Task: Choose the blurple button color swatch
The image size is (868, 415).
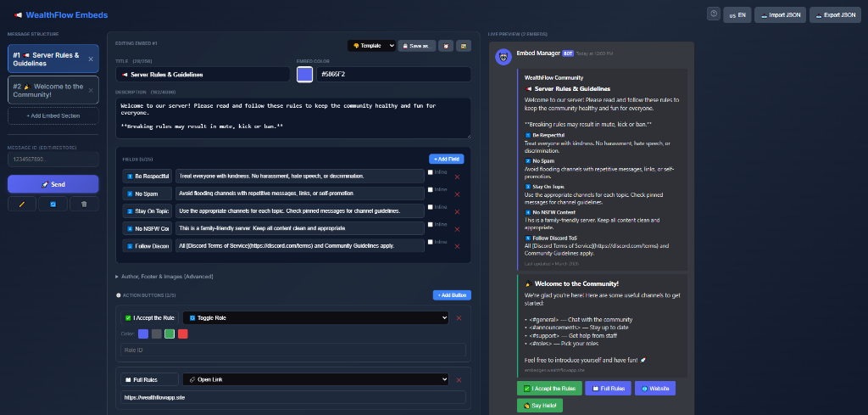Action: coord(143,334)
